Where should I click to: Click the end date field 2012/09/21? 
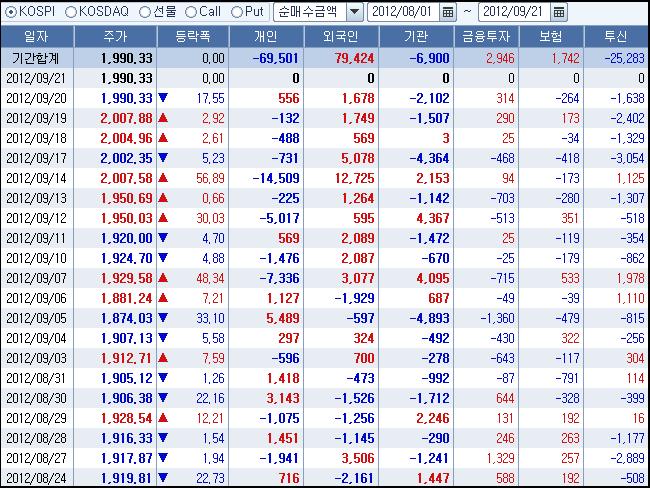click(x=514, y=12)
